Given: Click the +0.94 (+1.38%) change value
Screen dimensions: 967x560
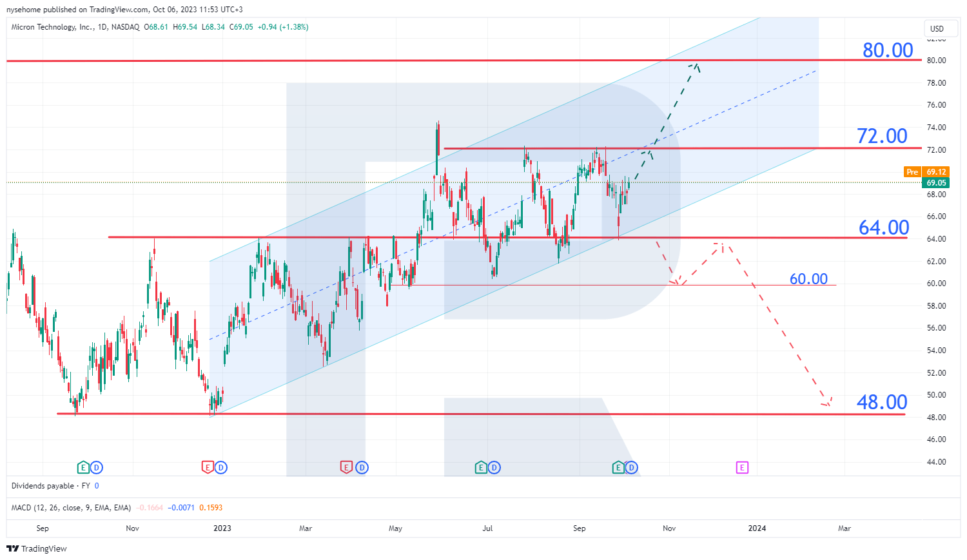Looking at the screenshot, I should tap(283, 27).
